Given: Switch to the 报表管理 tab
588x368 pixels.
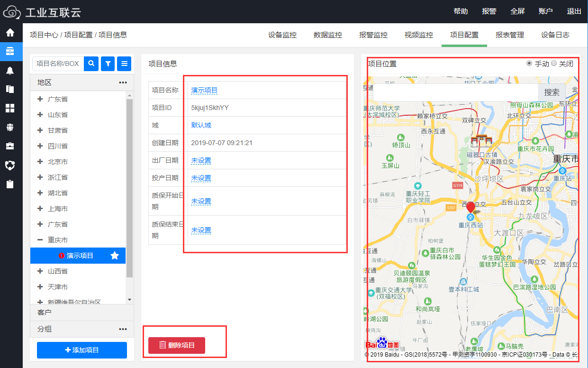Looking at the screenshot, I should coord(510,35).
